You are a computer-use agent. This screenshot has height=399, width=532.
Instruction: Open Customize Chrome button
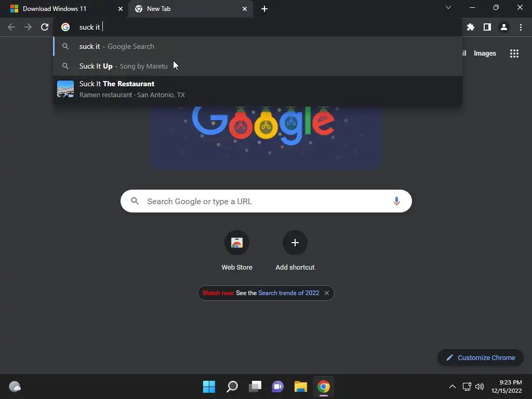[x=481, y=357]
